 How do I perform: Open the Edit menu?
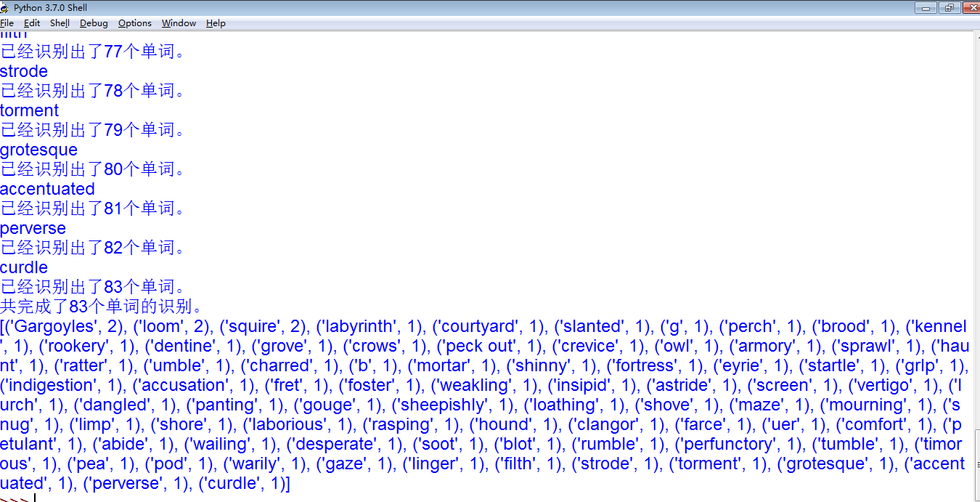coord(31,23)
